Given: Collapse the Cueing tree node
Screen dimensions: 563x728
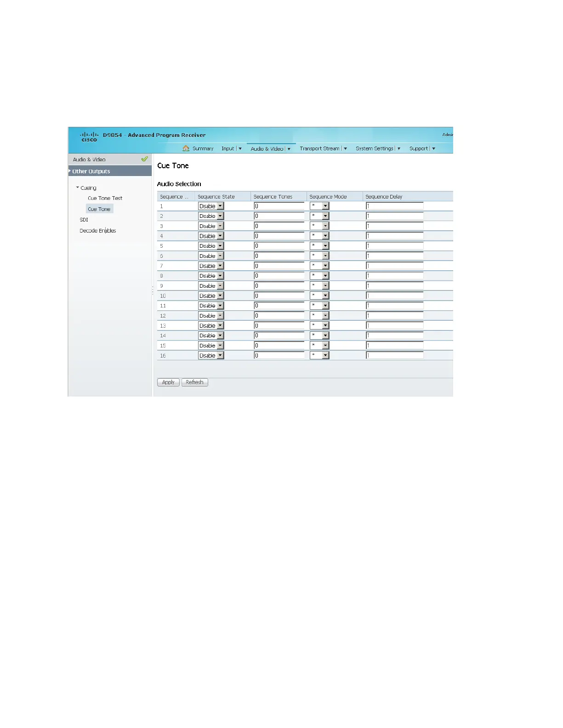Looking at the screenshot, I should point(78,188).
